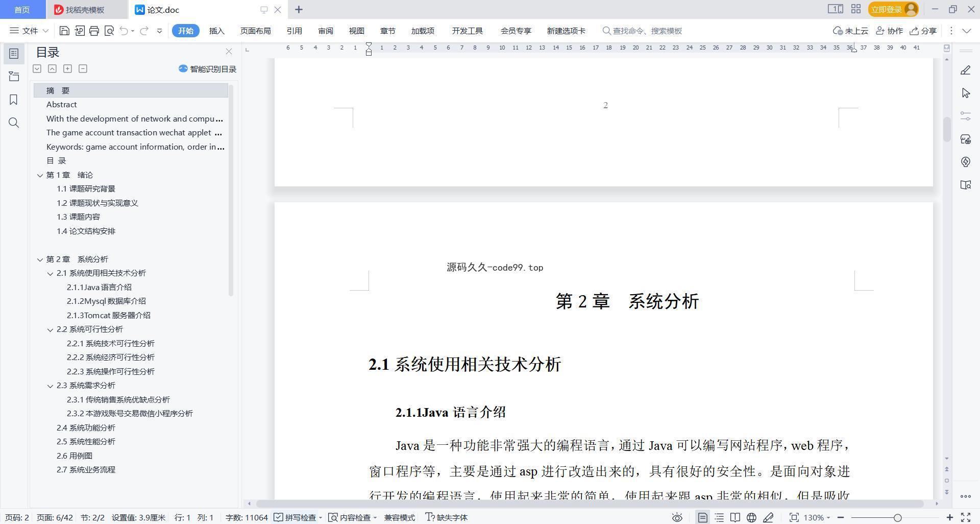Open the chapter navigation icon in left sidebar

click(x=14, y=77)
